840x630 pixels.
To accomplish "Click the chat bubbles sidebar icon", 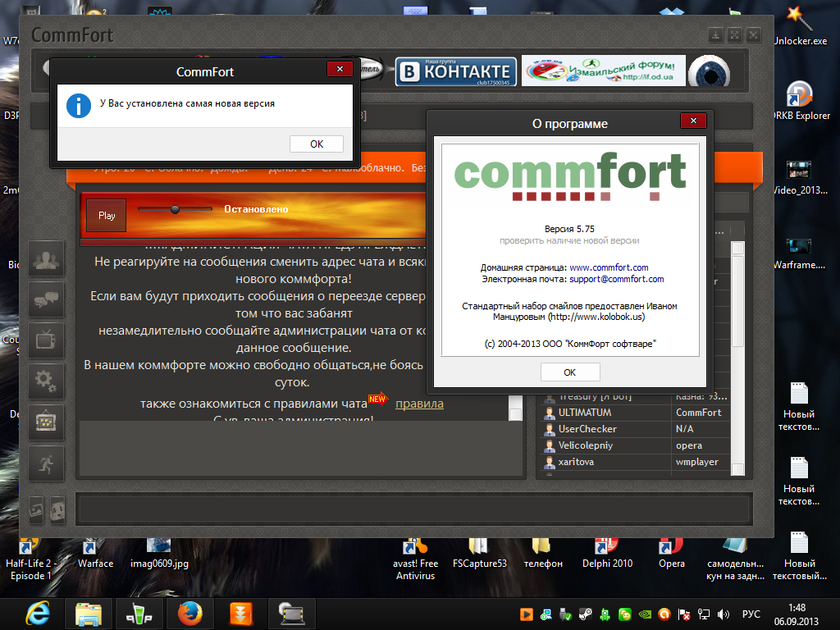I will click(x=46, y=300).
